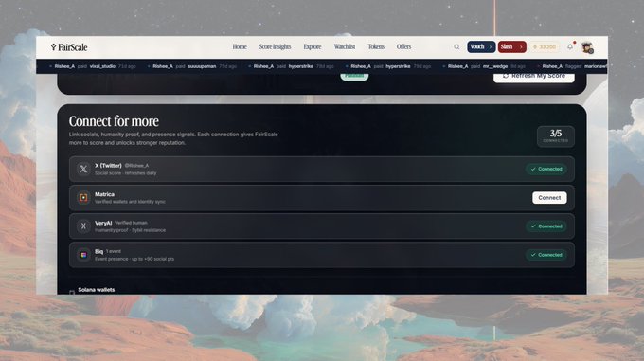Image resolution: width=644 pixels, height=361 pixels.
Task: Click the VeryAI asterisk icon
Action: pos(83,226)
